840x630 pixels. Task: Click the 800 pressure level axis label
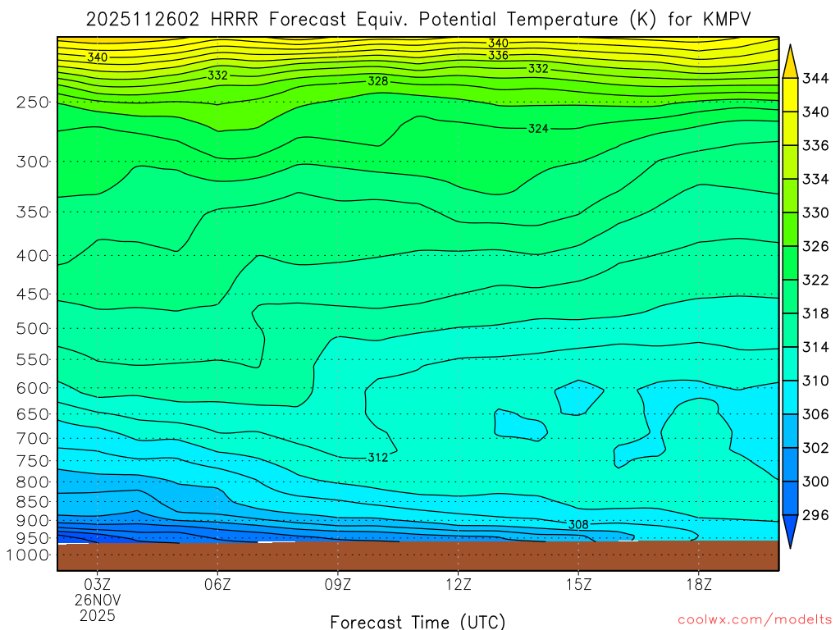pos(33,482)
